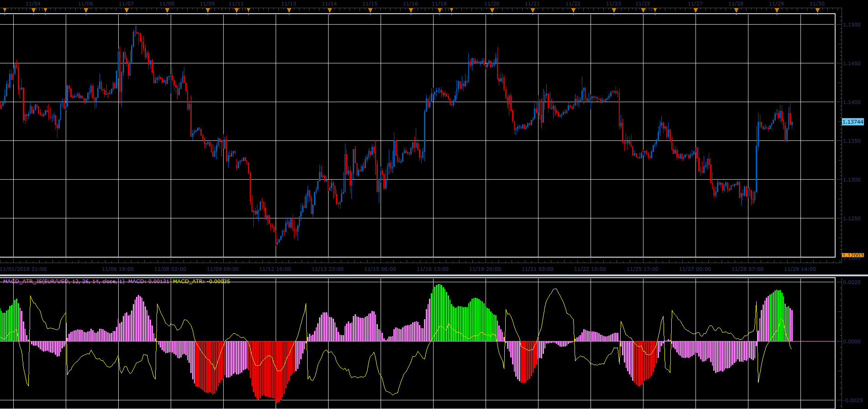Select the orange triangle marker for 11/20
Viewport: 868px width, 409px height.
pyautogui.click(x=492, y=10)
